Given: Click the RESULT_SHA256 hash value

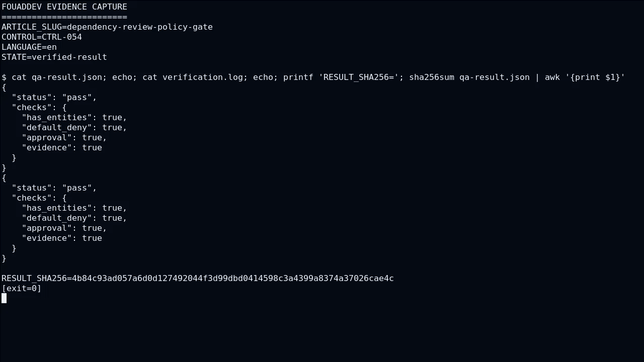Looking at the screenshot, I should (233, 278).
